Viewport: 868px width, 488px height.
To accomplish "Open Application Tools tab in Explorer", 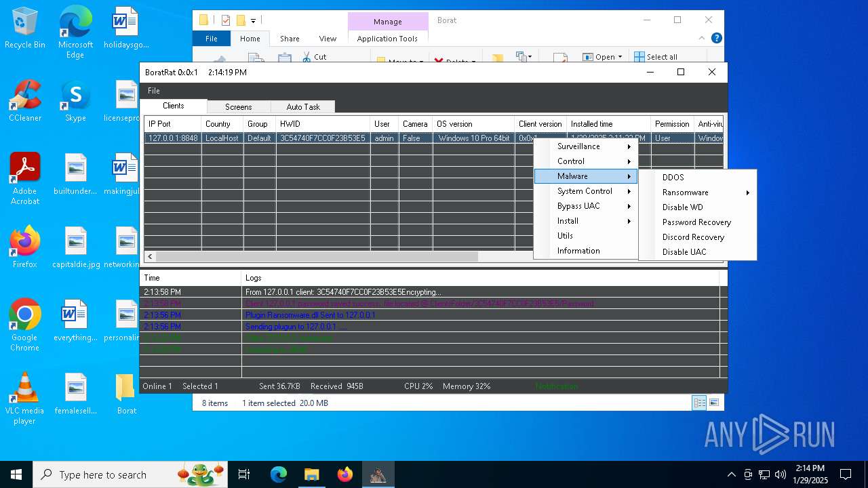I will point(387,39).
